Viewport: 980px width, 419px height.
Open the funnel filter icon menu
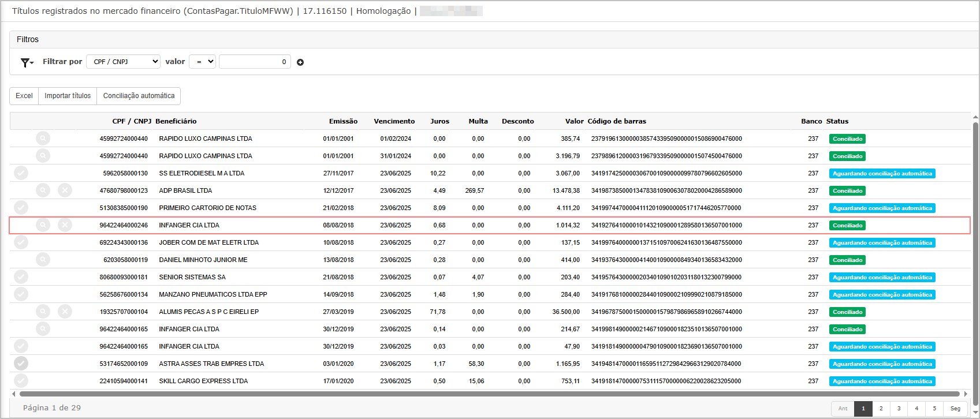pyautogui.click(x=27, y=62)
